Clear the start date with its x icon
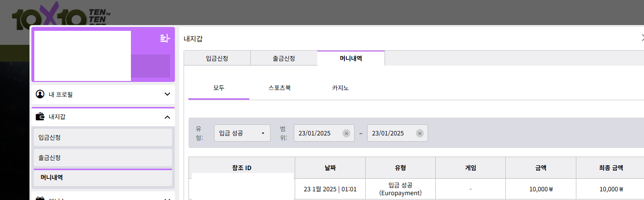The width and height of the screenshot is (644, 200). 346,133
